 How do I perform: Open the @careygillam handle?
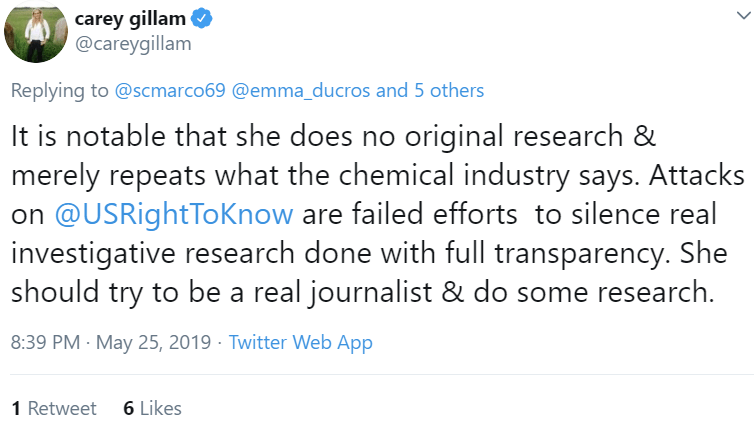(x=133, y=44)
